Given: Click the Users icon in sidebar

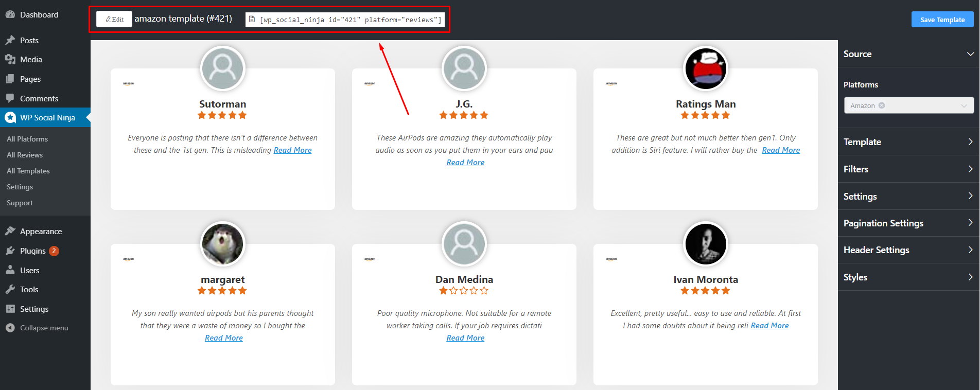Looking at the screenshot, I should pyautogui.click(x=10, y=270).
